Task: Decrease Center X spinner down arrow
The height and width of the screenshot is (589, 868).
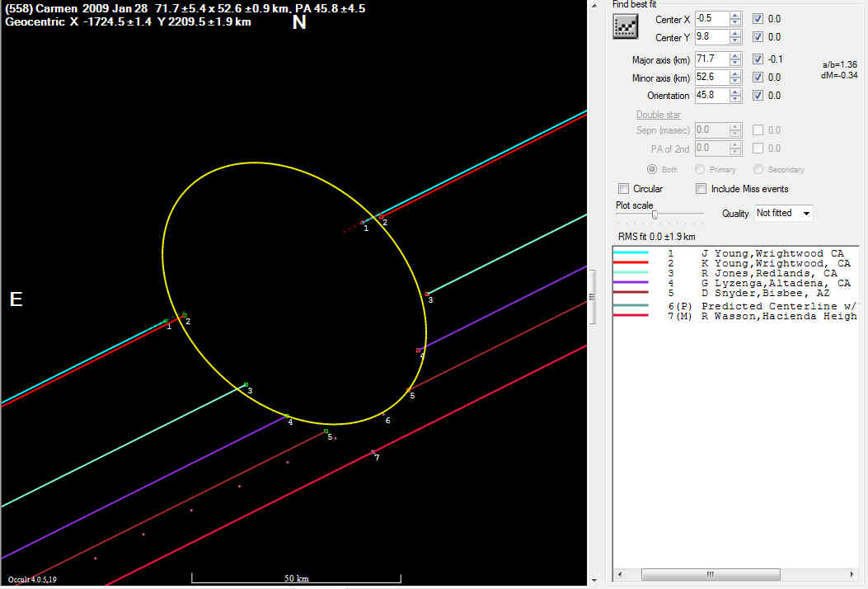Action: point(735,23)
